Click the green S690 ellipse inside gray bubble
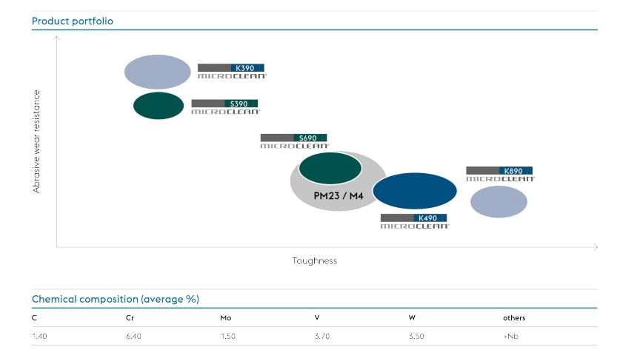Screen dimensions: 620x364 (x=330, y=168)
